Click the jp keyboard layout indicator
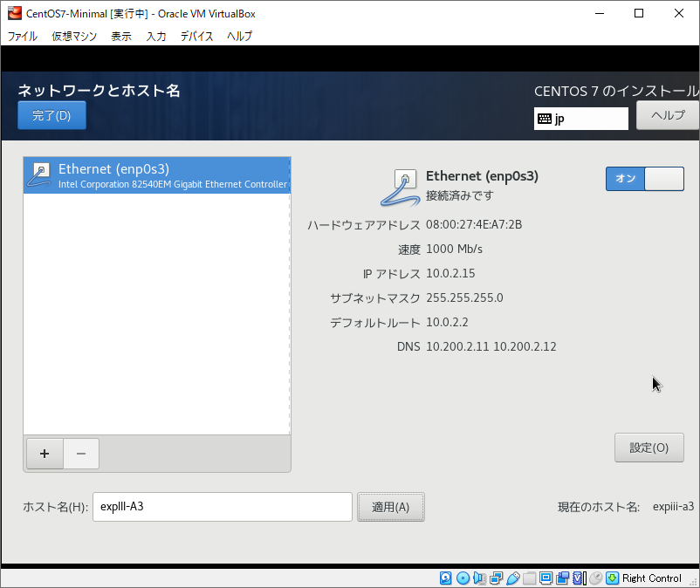700x588 pixels. [x=580, y=119]
